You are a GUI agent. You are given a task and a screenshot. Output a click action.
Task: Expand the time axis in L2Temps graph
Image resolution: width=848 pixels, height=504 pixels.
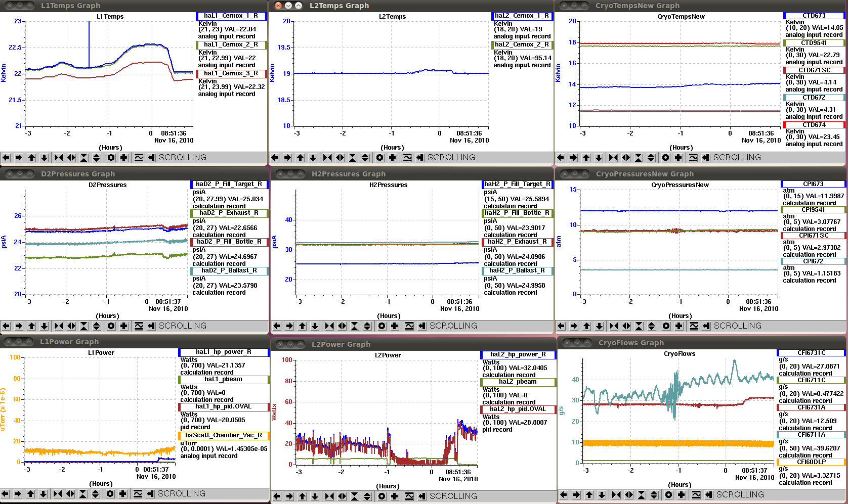[340, 158]
